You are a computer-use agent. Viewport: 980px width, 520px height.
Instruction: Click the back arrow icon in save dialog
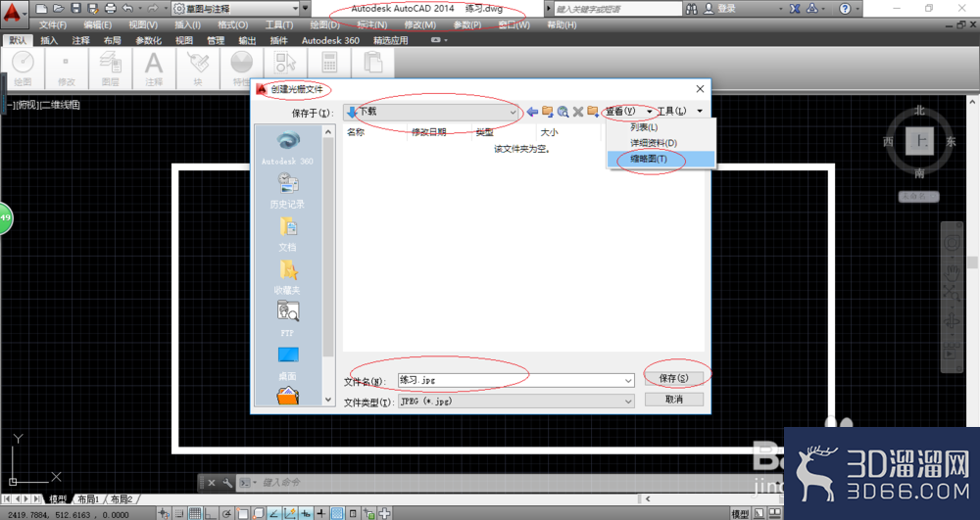click(532, 111)
